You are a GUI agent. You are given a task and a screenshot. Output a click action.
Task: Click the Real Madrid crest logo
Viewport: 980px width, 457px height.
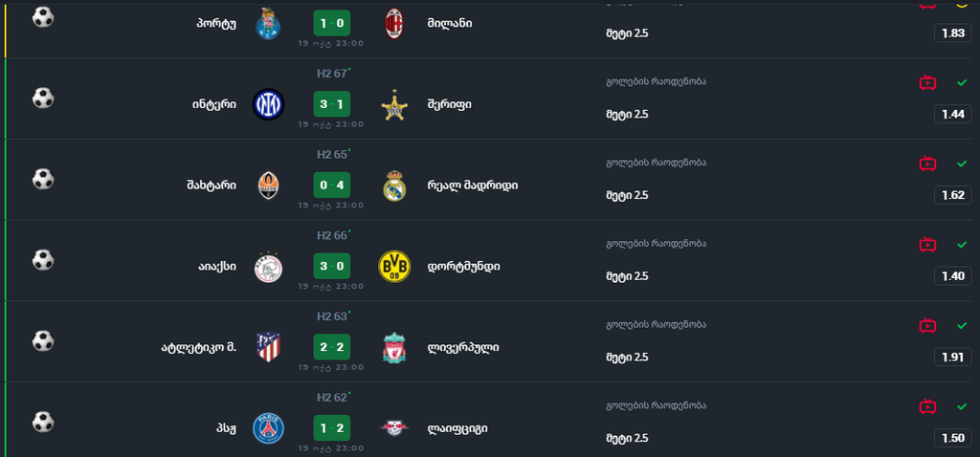point(394,185)
